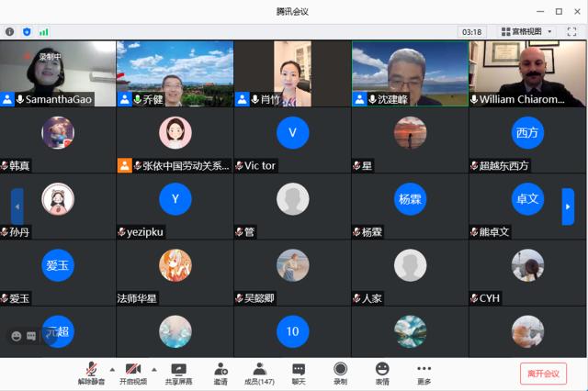The height and width of the screenshot is (391, 588).
Task: Start screen sharing (共享屏幕)
Action: point(178,372)
